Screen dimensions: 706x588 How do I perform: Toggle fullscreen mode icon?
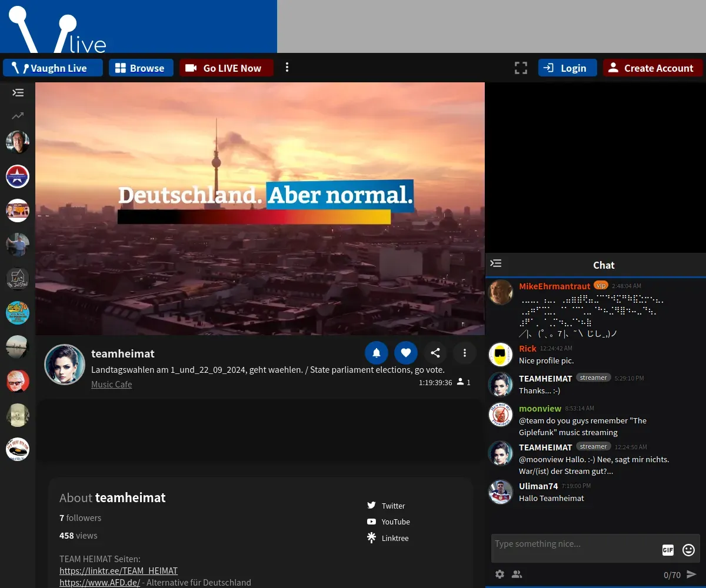point(521,68)
